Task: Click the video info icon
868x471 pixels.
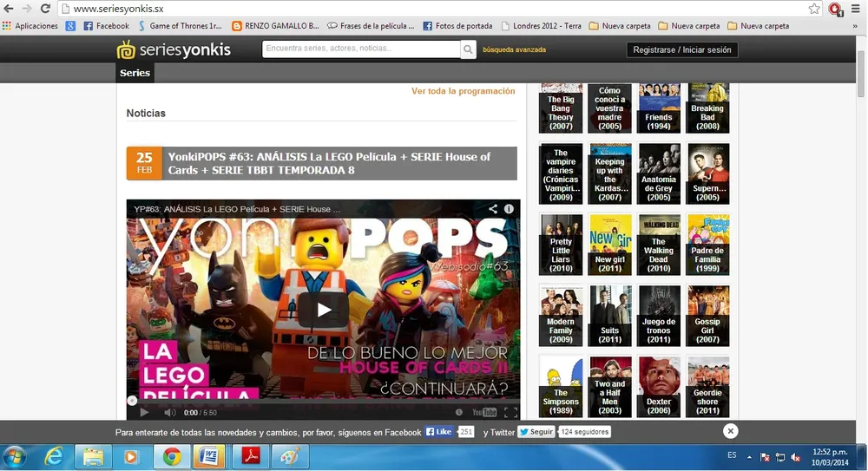Action: [x=509, y=209]
